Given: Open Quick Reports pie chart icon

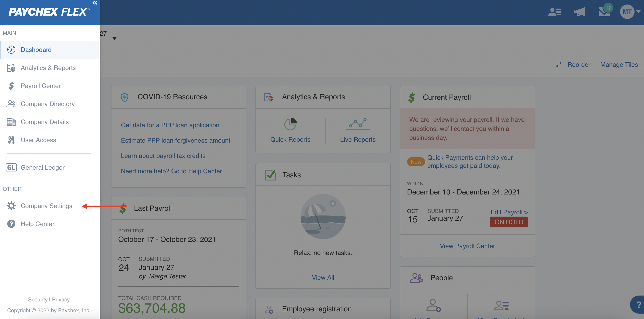Looking at the screenshot, I should point(290,124).
